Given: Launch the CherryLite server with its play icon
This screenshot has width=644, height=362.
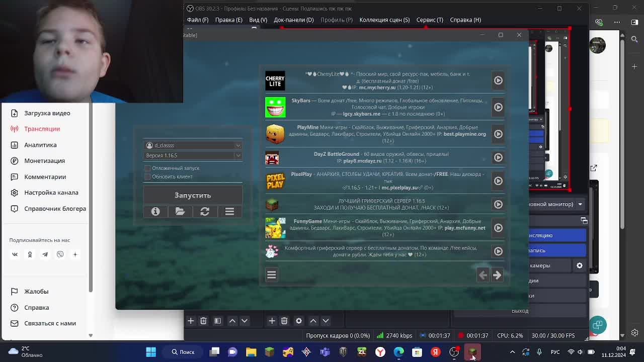Looking at the screenshot, I should pos(498,80).
